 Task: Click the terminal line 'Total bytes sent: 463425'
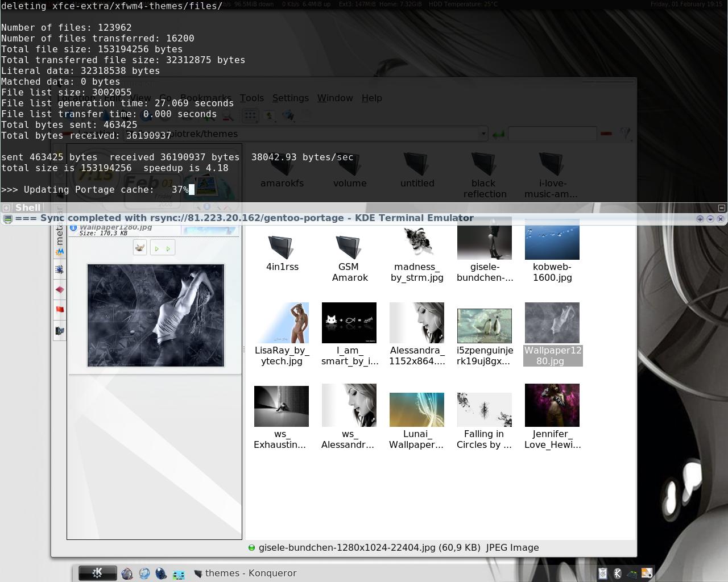tap(69, 125)
